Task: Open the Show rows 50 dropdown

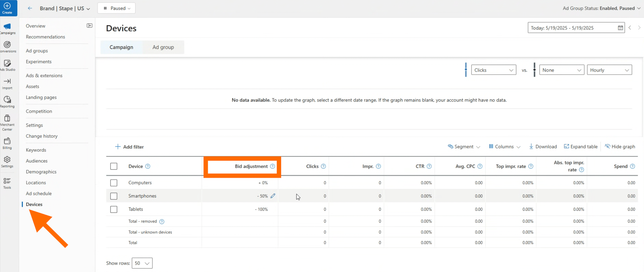Action: tap(142, 263)
